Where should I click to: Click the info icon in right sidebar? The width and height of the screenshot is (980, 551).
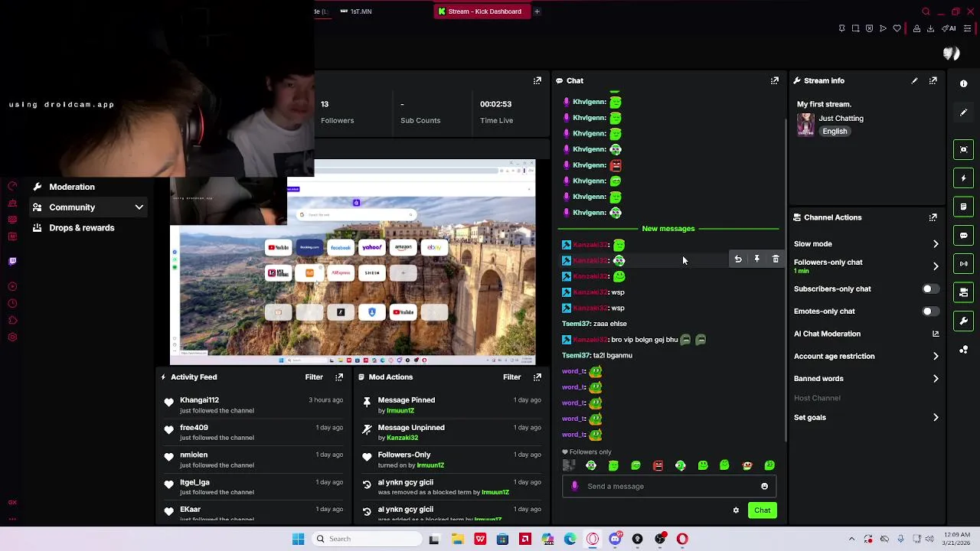(963, 83)
